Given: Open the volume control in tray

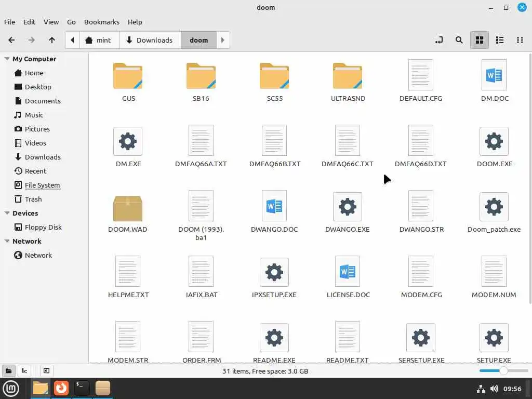Looking at the screenshot, I should tap(494, 389).
